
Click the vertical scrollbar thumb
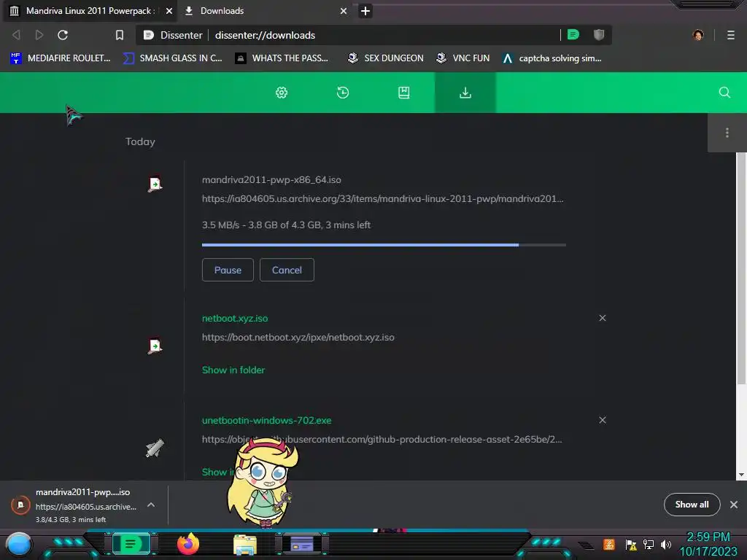[x=741, y=268]
